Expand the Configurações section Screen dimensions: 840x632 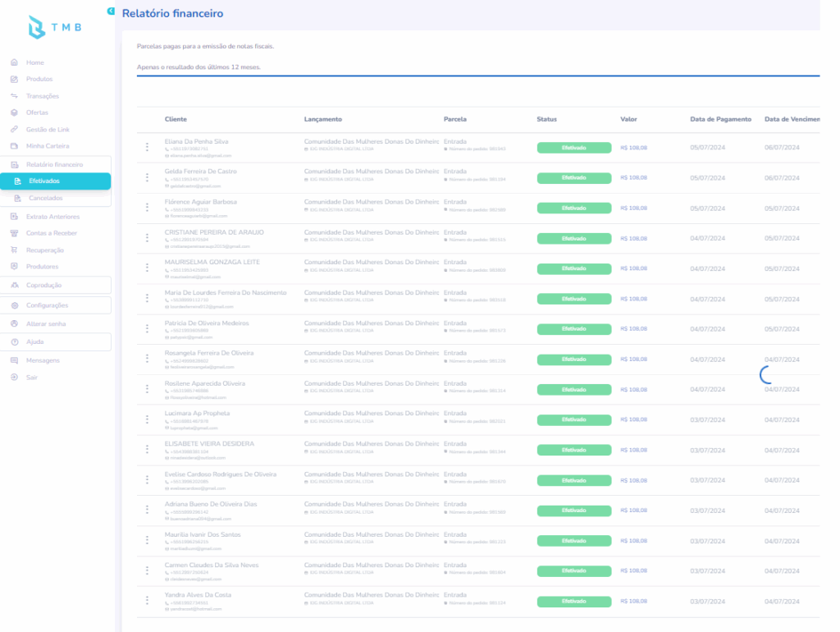click(x=56, y=305)
